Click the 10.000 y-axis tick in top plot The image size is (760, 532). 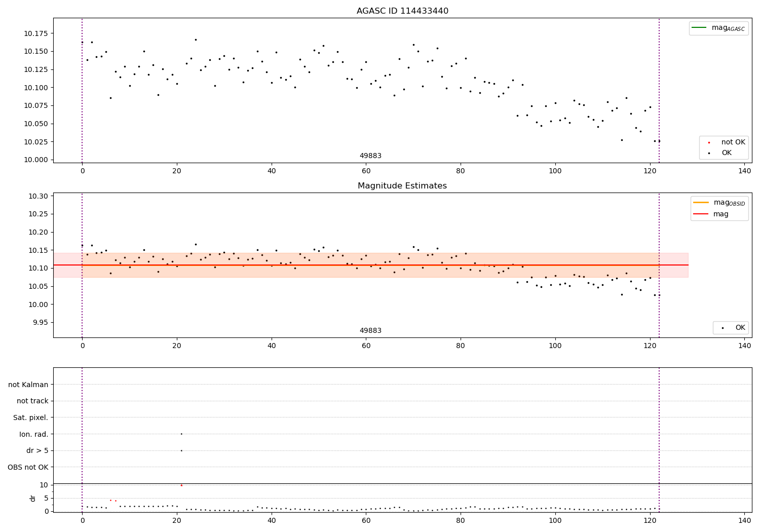click(36, 160)
